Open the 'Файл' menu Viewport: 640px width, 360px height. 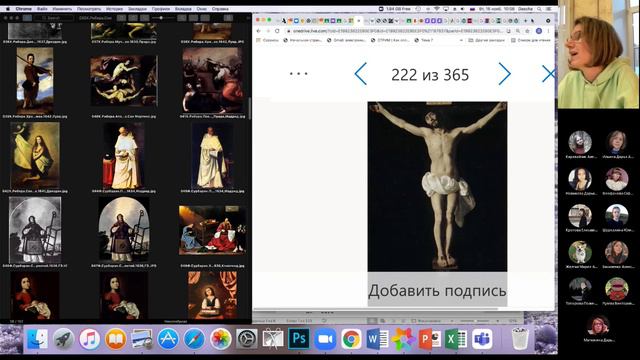coord(42,9)
